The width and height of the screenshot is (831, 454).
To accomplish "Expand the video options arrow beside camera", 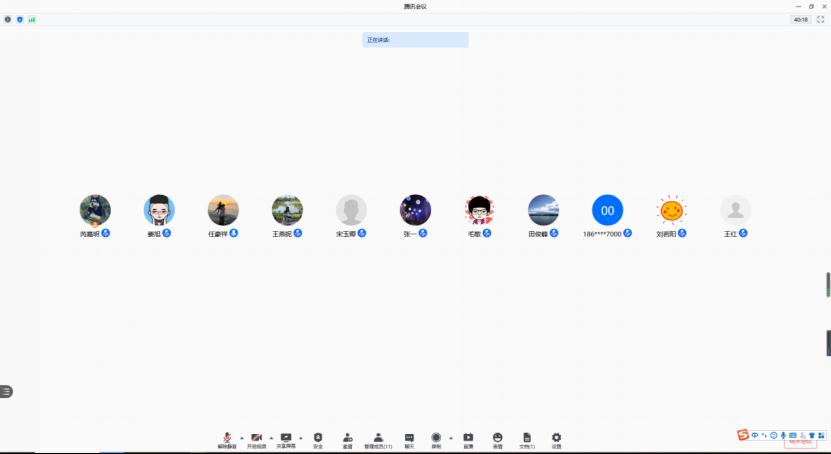I will pyautogui.click(x=271, y=437).
